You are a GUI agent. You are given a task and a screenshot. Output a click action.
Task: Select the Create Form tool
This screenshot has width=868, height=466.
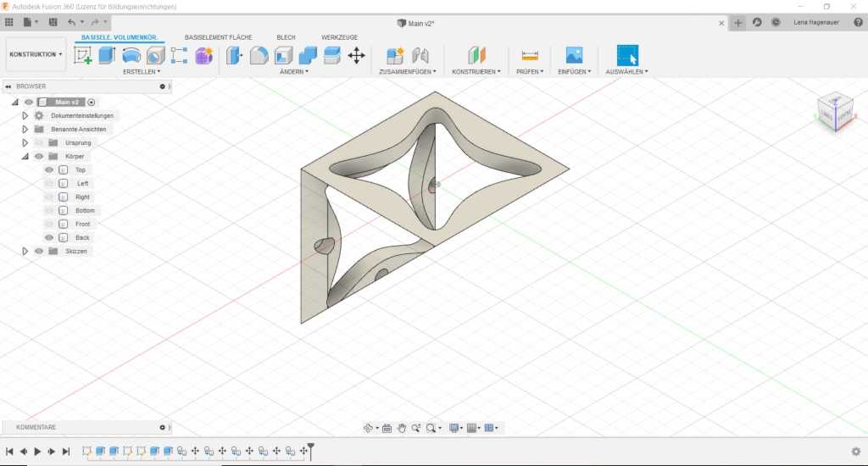coord(203,55)
